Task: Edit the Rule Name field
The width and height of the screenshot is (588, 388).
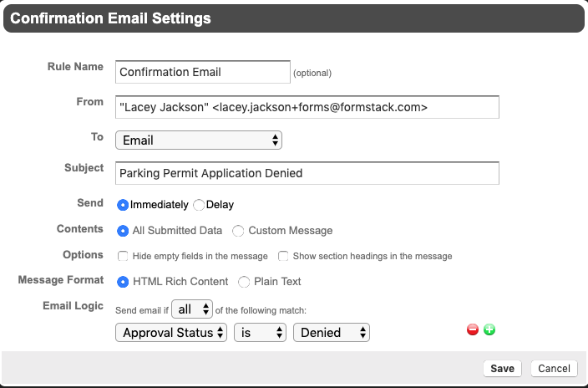Action: [x=203, y=72]
